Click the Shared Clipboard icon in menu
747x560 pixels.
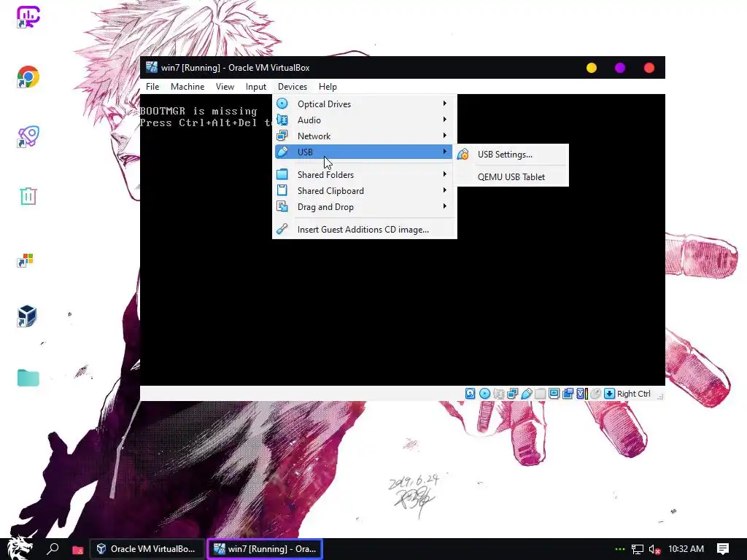click(282, 190)
